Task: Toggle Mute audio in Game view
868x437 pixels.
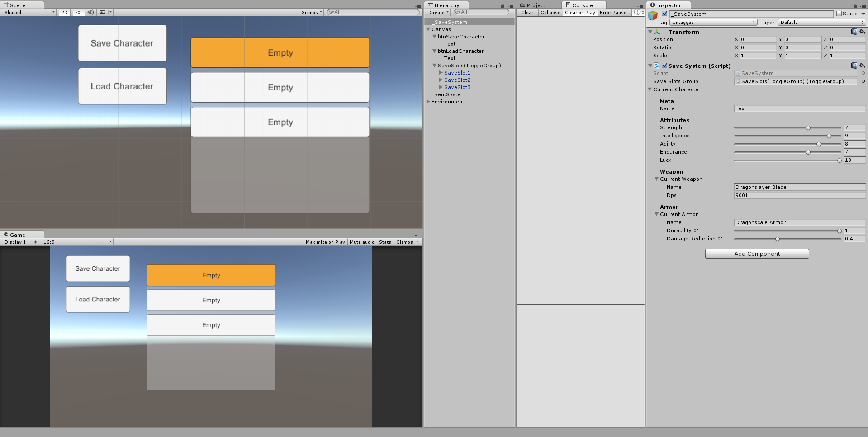Action: (362, 242)
